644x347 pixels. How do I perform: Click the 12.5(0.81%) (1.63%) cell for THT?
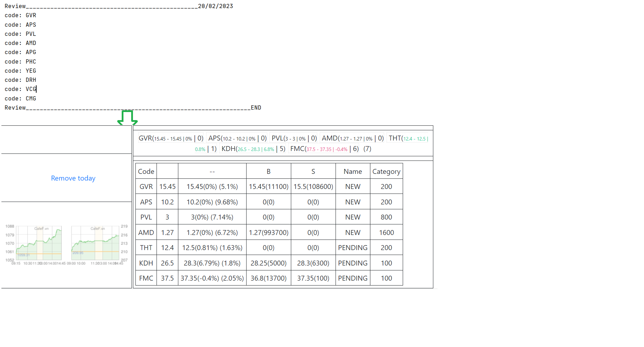(x=212, y=248)
